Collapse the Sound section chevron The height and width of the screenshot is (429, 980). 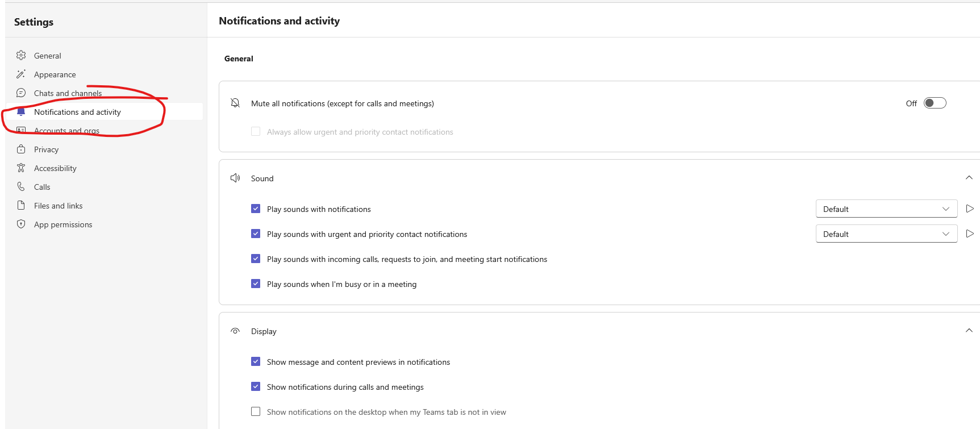point(969,177)
